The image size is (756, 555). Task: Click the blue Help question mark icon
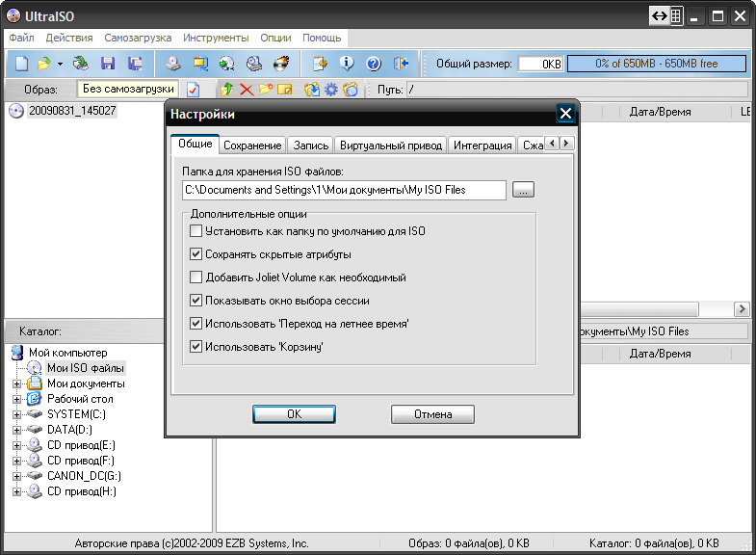tap(374, 64)
